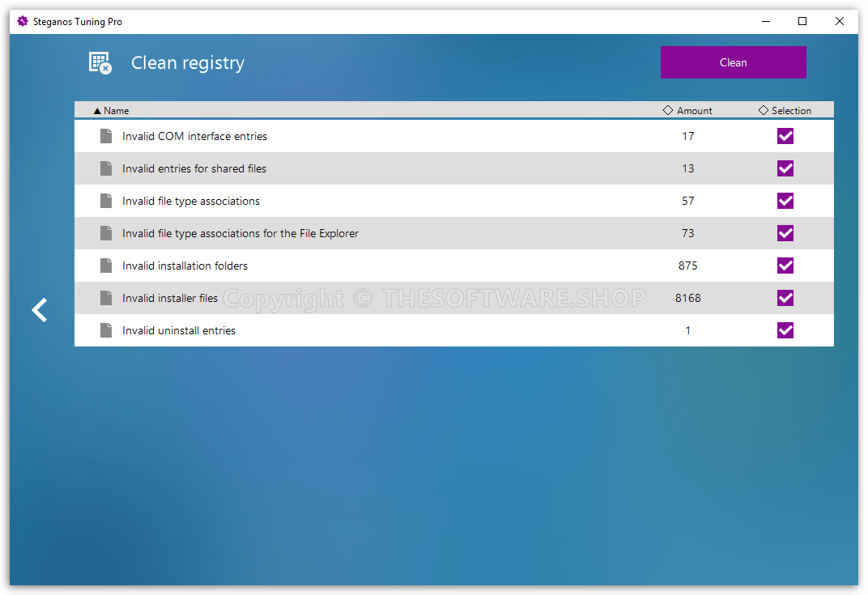Click file icon beside Invalid installation folders
The height and width of the screenshot is (595, 868).
coord(106,266)
